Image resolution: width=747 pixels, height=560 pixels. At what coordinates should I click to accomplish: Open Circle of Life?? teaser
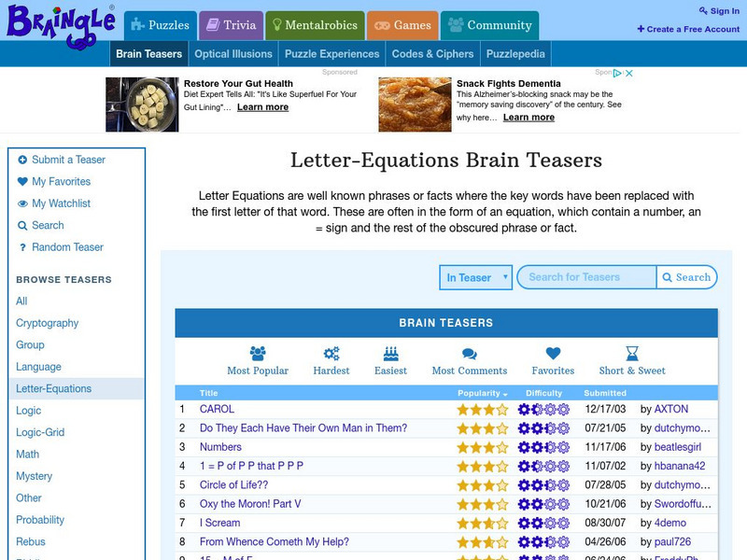click(234, 484)
